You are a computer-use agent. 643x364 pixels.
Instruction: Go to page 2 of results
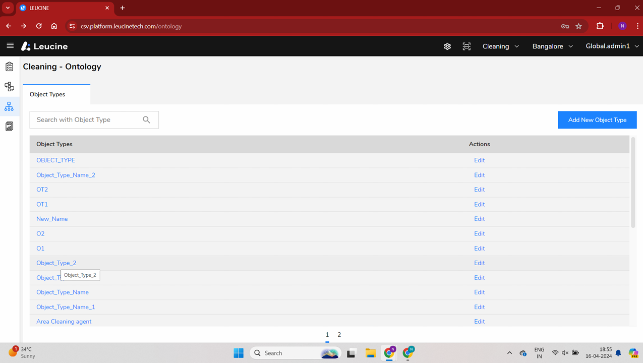coord(339,335)
